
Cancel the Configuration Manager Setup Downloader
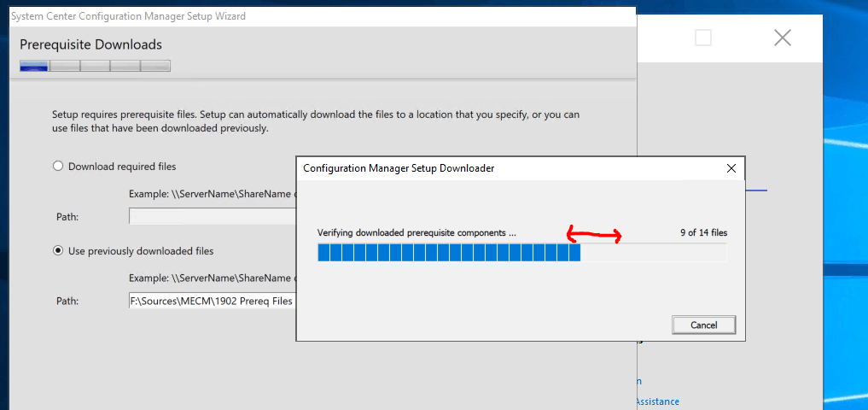pyautogui.click(x=703, y=325)
